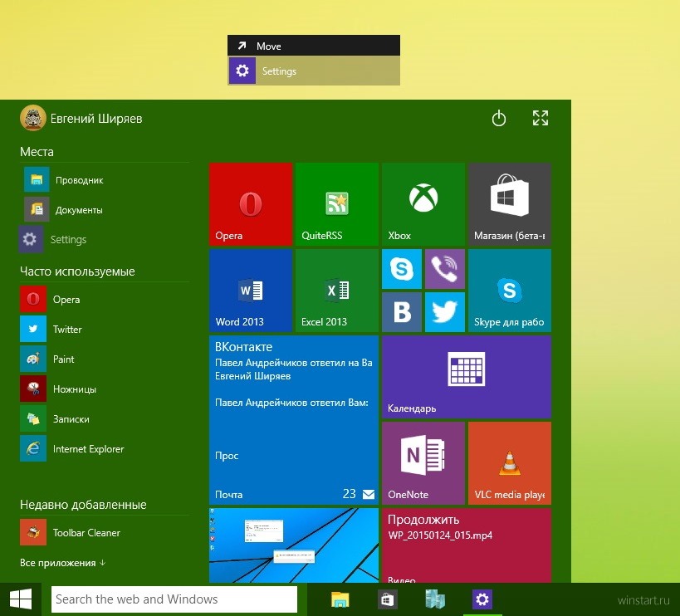Open the desktop screenshot photo tile

point(294,545)
